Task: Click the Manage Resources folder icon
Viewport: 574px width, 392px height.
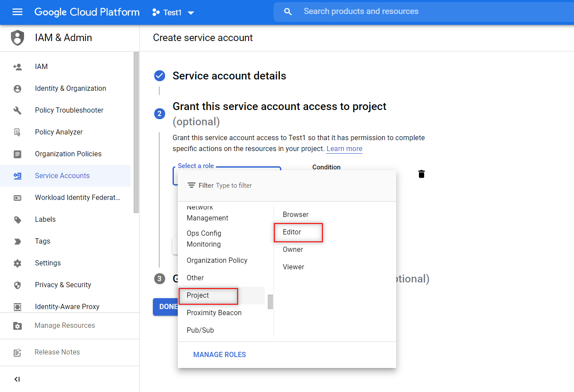Action: click(x=17, y=326)
